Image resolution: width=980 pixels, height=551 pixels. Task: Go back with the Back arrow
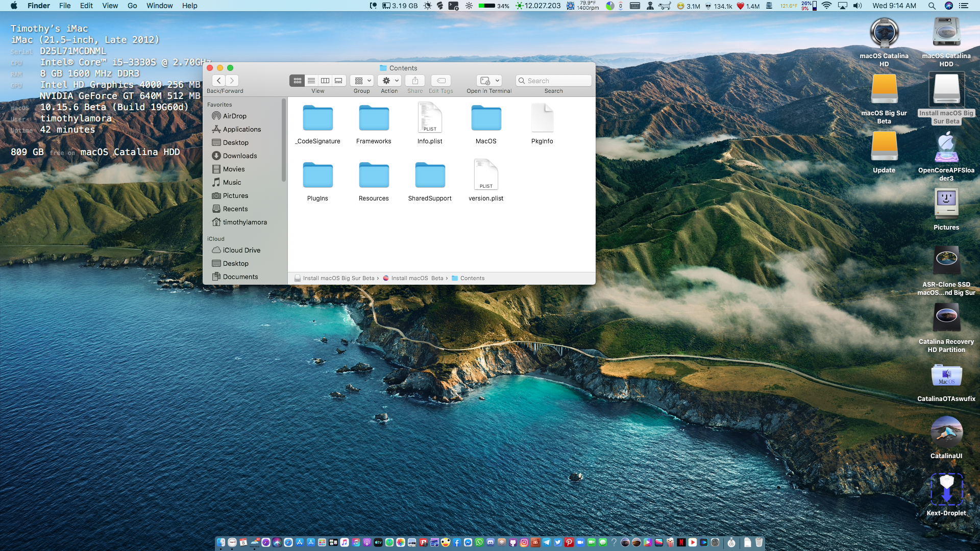pyautogui.click(x=218, y=81)
